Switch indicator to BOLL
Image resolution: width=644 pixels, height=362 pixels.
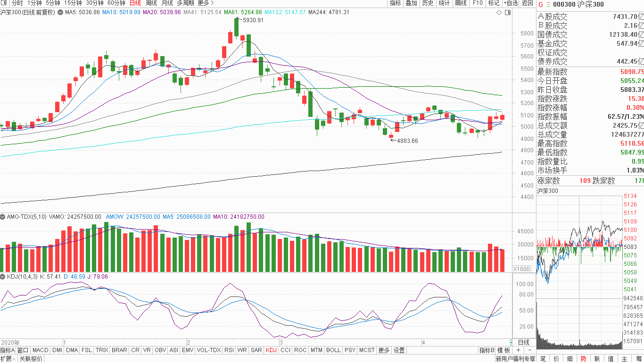pyautogui.click(x=333, y=350)
